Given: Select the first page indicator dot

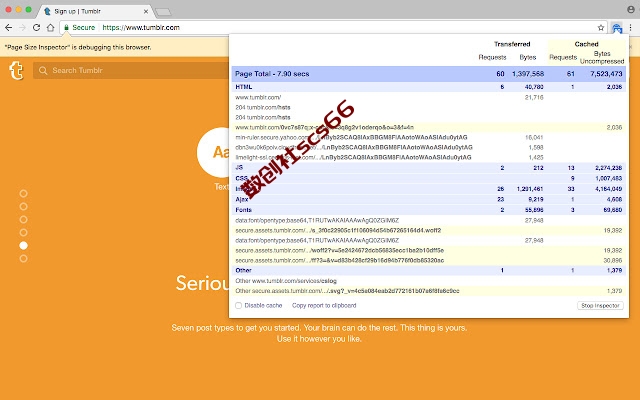Looking at the screenshot, I should click(x=24, y=193).
